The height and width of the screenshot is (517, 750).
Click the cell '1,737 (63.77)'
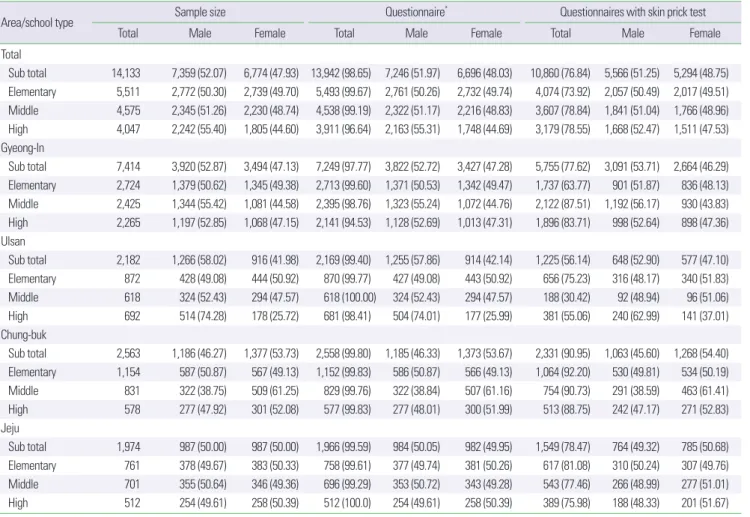pyautogui.click(x=562, y=185)
